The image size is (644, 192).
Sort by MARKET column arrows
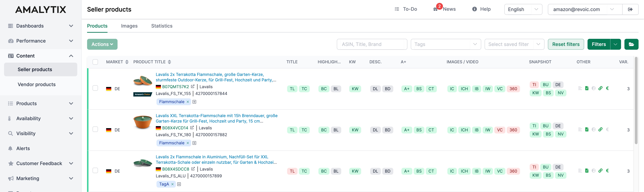click(x=127, y=62)
